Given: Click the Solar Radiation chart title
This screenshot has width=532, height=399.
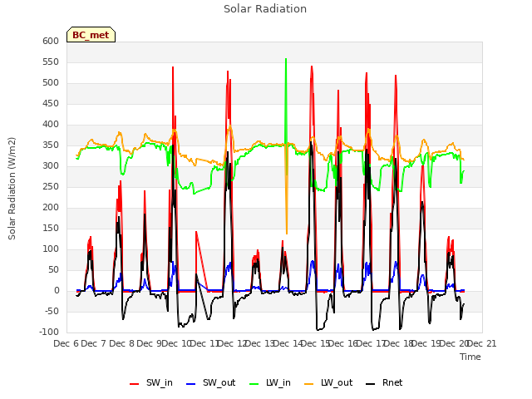Looking at the screenshot, I should point(265,9).
